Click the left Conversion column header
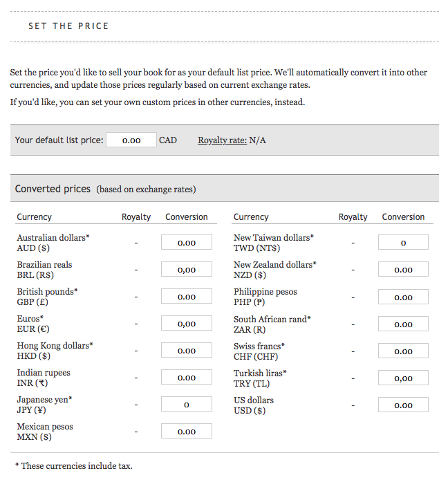This screenshot has width=448, height=480. point(187,217)
